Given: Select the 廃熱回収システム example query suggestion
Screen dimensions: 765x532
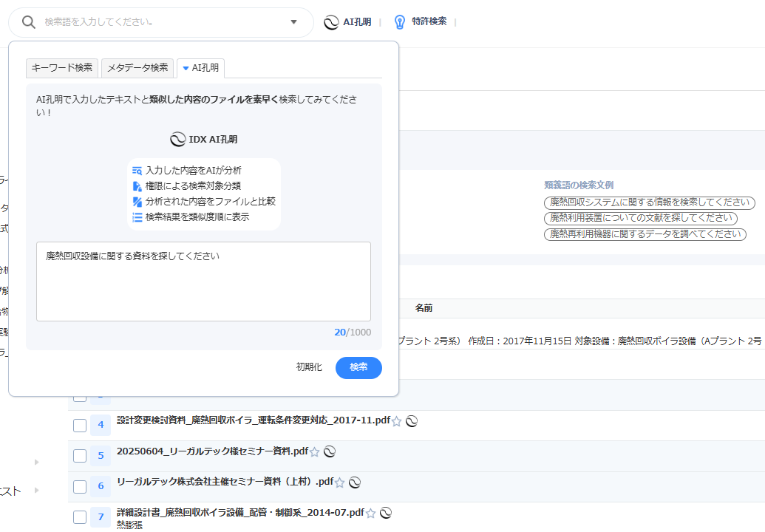Looking at the screenshot, I should pyautogui.click(x=650, y=203).
